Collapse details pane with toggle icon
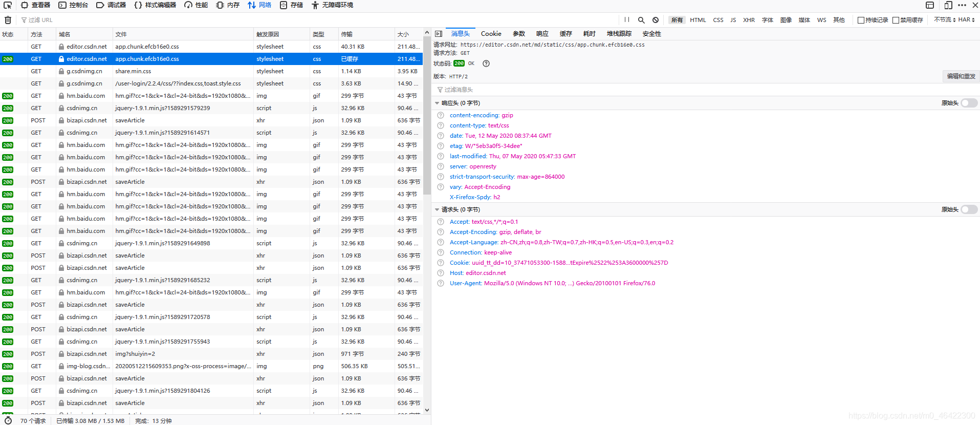This screenshot has height=425, width=980. click(x=439, y=34)
